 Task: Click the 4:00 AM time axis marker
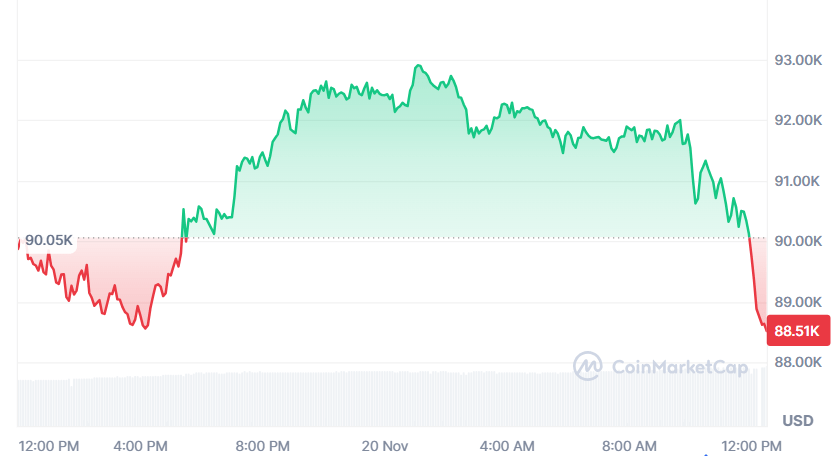(x=509, y=444)
